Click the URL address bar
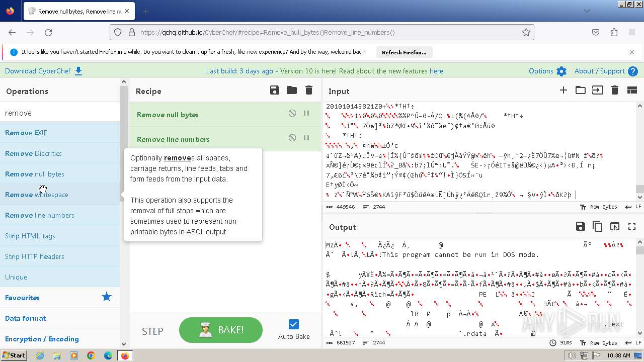This screenshot has height=362, width=644. click(x=322, y=32)
